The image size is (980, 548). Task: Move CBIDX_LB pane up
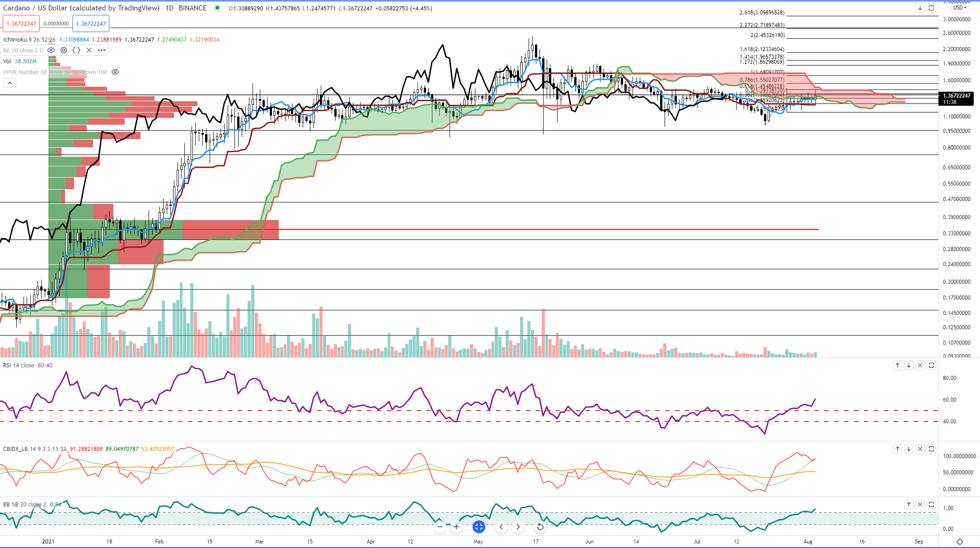point(897,449)
